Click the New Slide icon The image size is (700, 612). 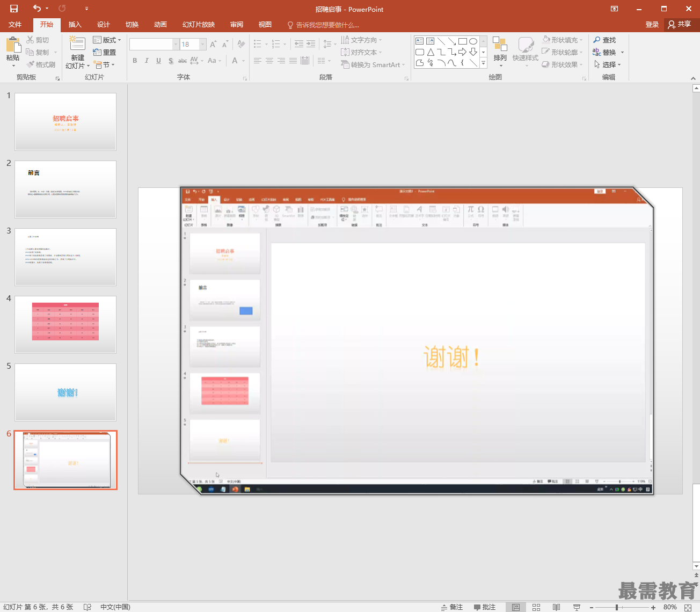[x=77, y=45]
